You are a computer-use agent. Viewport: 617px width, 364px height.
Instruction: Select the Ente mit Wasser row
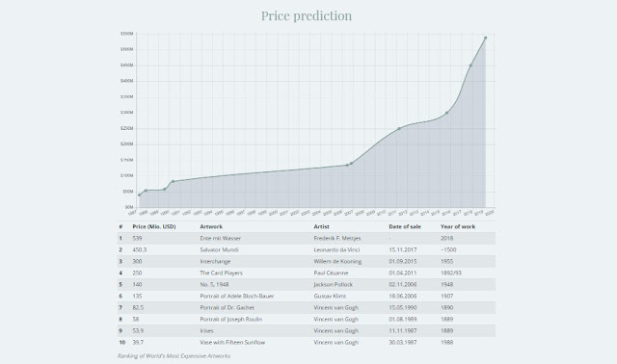pyautogui.click(x=307, y=238)
